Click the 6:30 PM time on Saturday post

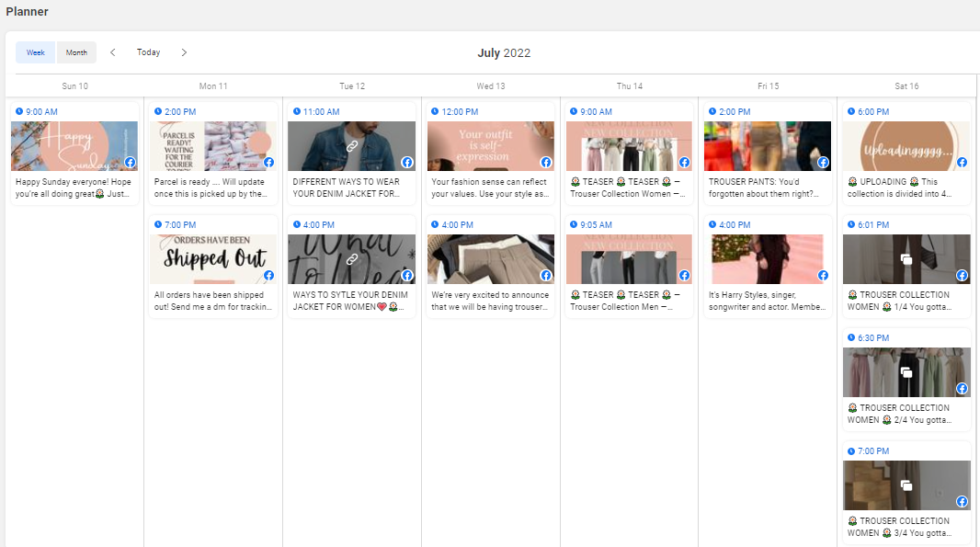873,338
